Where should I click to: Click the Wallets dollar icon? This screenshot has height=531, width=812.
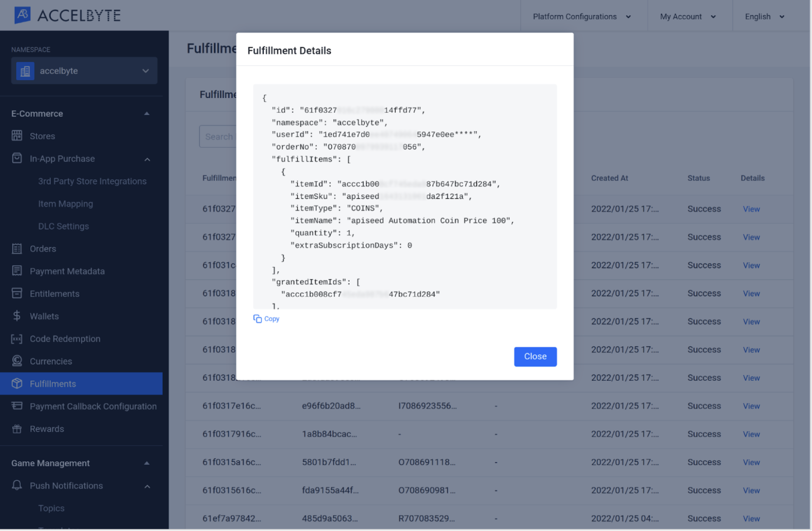[17, 316]
